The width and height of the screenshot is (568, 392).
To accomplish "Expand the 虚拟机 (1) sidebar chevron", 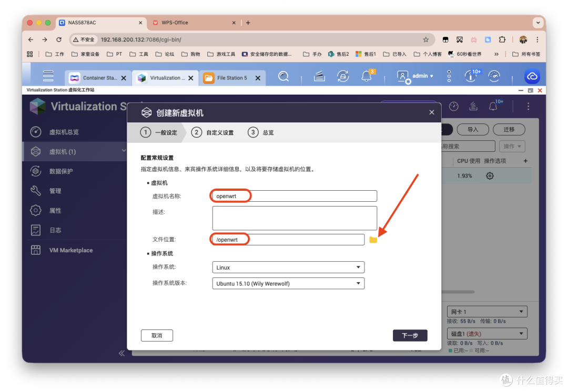I will point(124,151).
